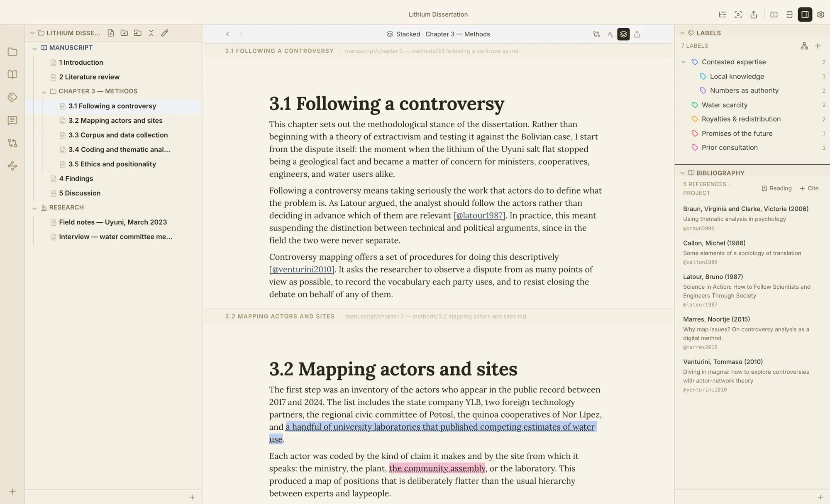Create a new file in the project header

click(111, 33)
